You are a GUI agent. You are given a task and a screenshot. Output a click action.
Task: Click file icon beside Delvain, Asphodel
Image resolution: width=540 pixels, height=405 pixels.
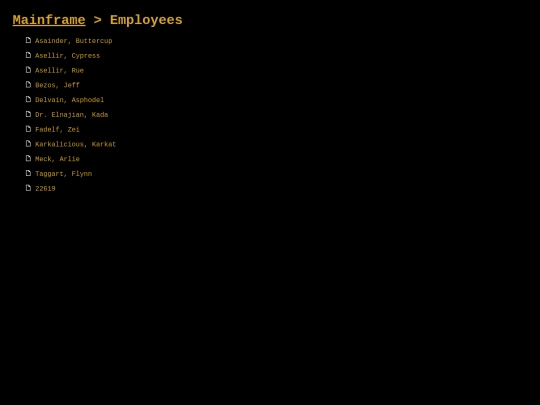(28, 100)
